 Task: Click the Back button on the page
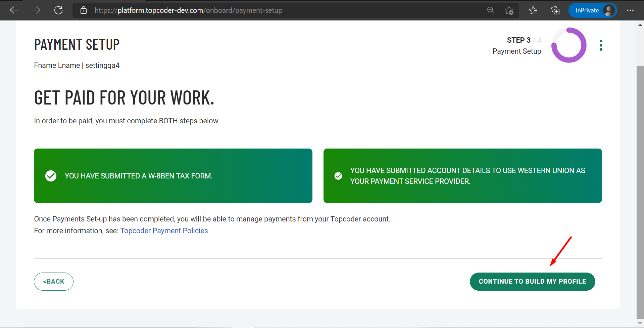[x=53, y=281]
